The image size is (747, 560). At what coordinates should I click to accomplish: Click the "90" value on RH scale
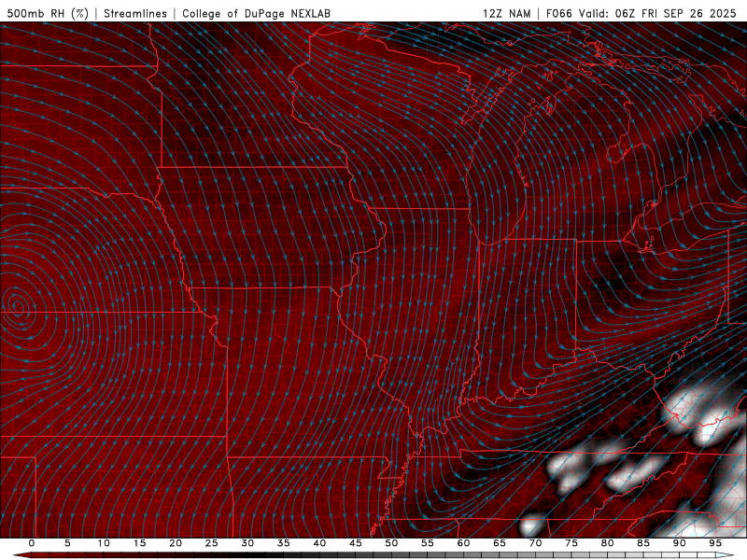tap(679, 543)
